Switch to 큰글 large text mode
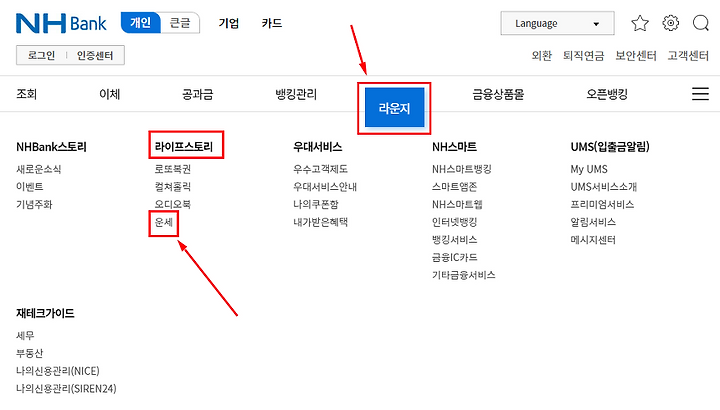 click(180, 22)
